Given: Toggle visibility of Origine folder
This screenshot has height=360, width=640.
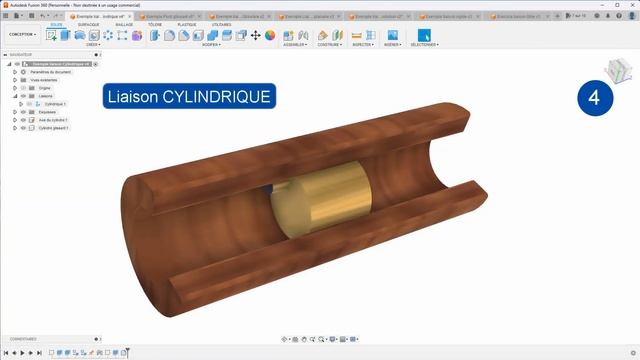Looking at the screenshot, I should 23,88.
